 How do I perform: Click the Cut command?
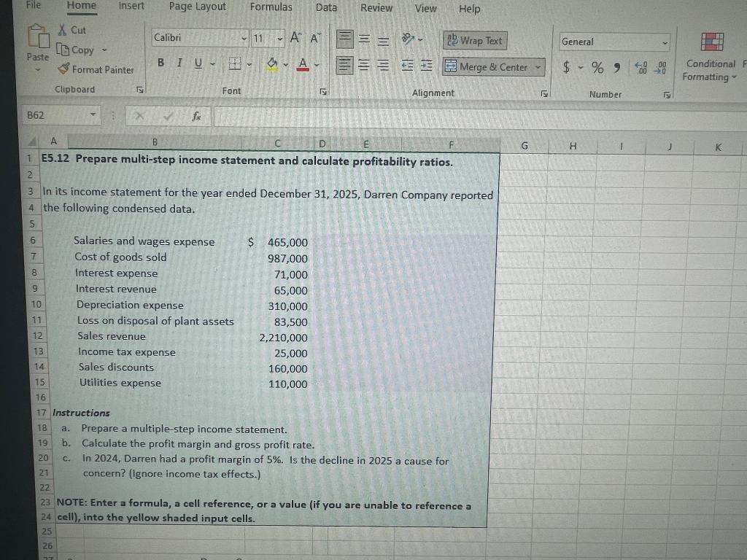click(71, 30)
